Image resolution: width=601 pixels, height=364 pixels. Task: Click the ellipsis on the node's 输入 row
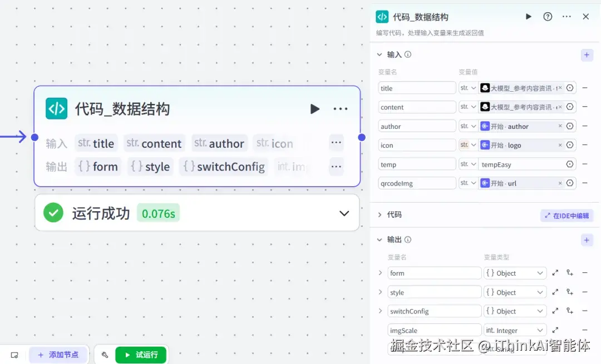pos(336,143)
